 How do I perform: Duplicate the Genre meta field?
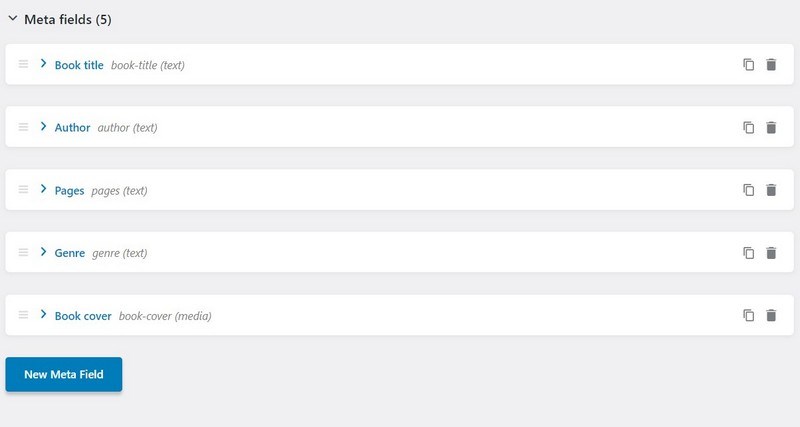coord(748,253)
